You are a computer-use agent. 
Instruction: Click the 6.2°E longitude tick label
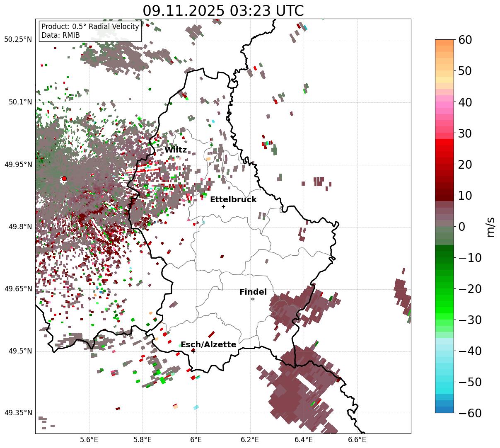pyautogui.click(x=250, y=440)
